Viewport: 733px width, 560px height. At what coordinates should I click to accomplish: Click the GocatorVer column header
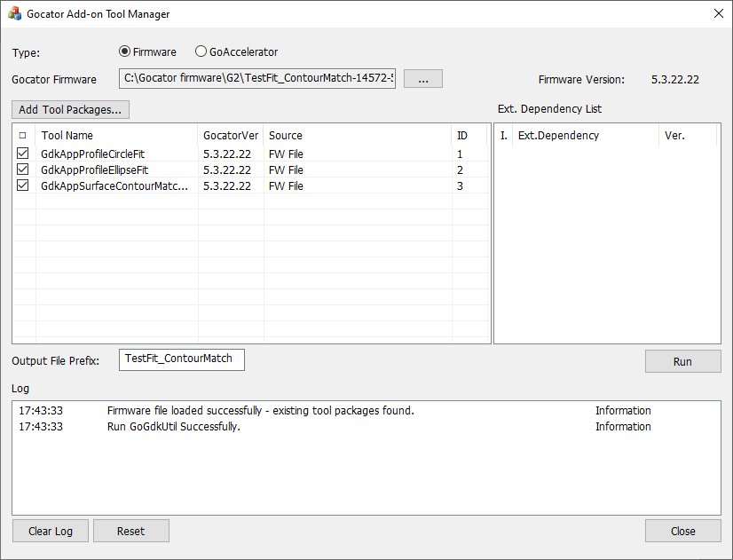coord(231,136)
